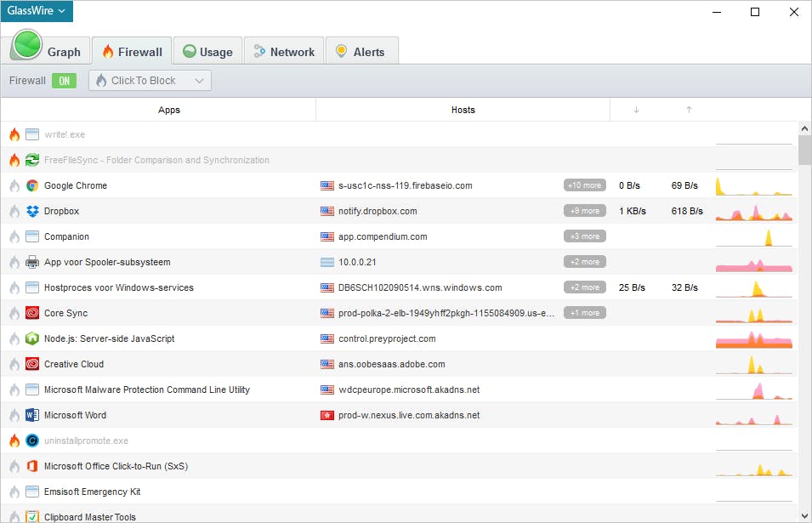The height and width of the screenshot is (523, 812).
Task: Select the Emsisoft Emergency Kit row
Action: (x=399, y=492)
